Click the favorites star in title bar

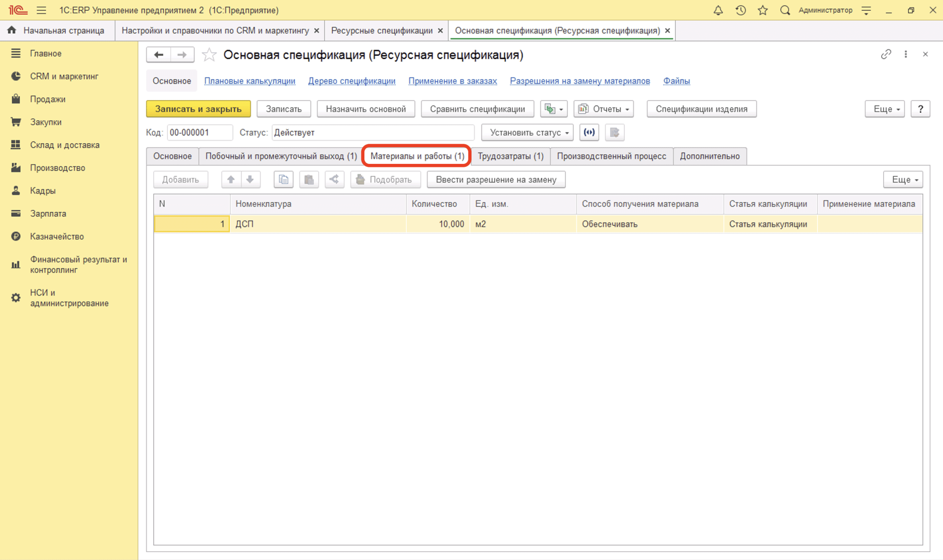click(762, 10)
